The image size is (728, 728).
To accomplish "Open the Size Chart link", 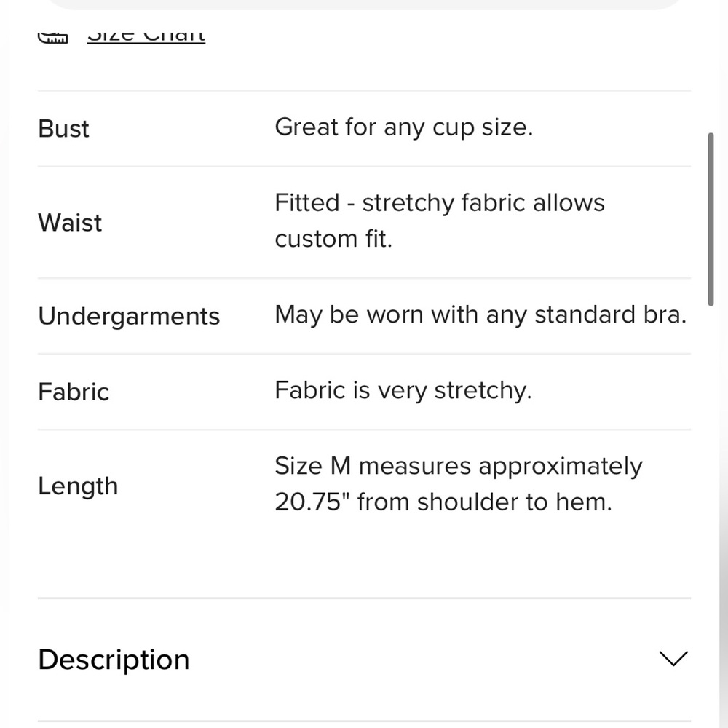I will [x=146, y=36].
